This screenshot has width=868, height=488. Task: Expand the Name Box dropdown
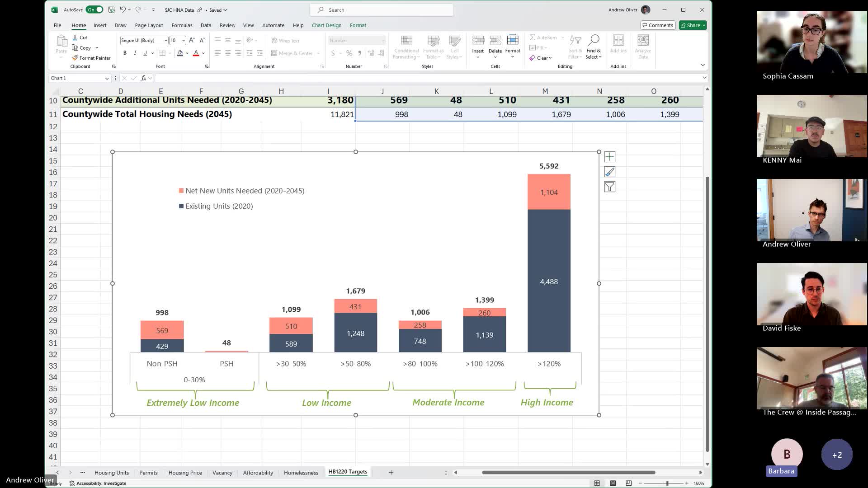(x=107, y=78)
